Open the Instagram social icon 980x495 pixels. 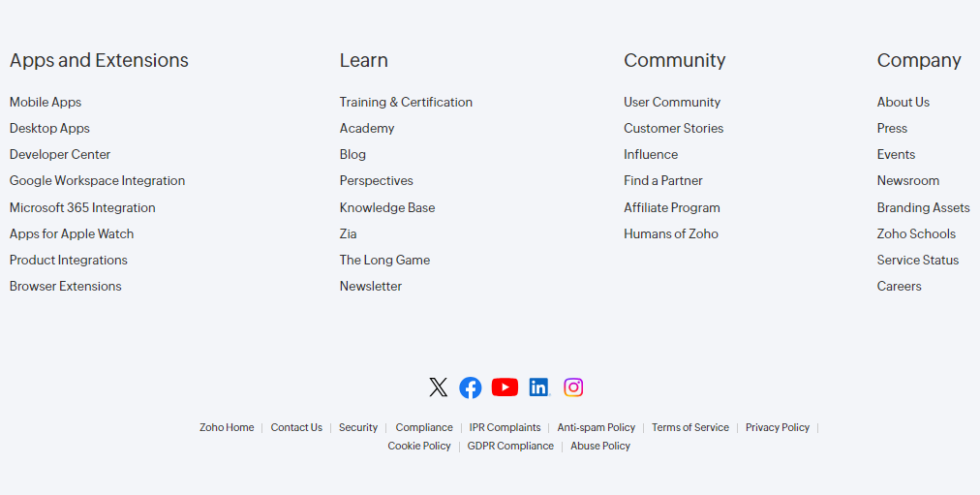point(573,387)
